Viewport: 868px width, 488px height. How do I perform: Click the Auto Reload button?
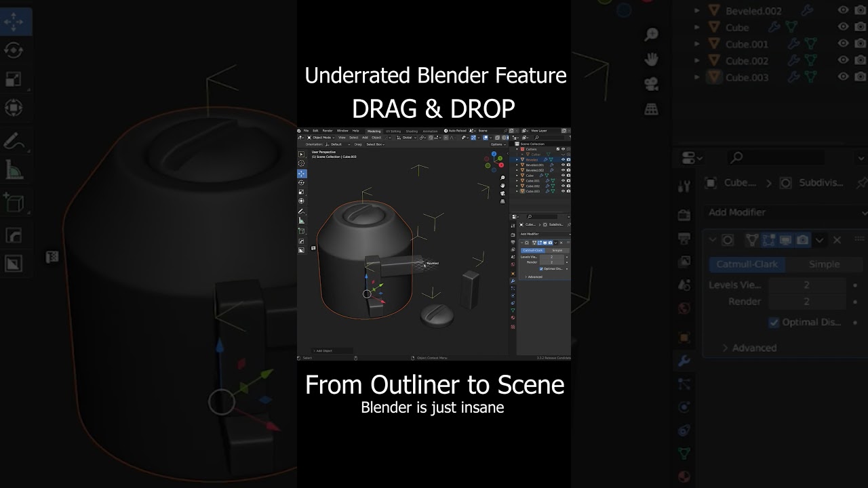(456, 131)
